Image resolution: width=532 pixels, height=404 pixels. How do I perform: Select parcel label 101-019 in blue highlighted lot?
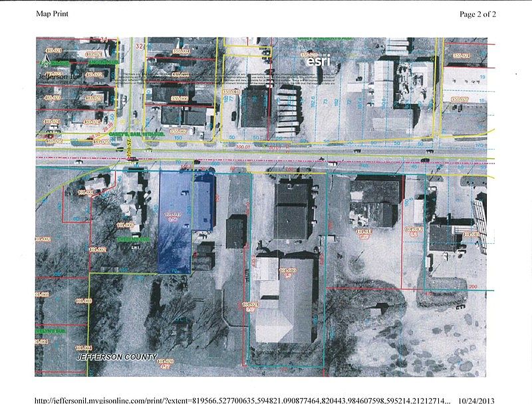(174, 214)
